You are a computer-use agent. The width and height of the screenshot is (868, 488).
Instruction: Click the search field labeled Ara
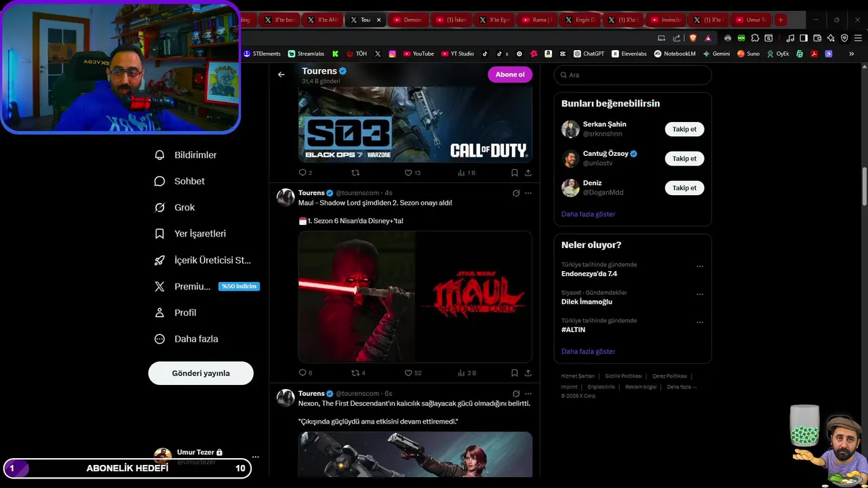tap(633, 75)
